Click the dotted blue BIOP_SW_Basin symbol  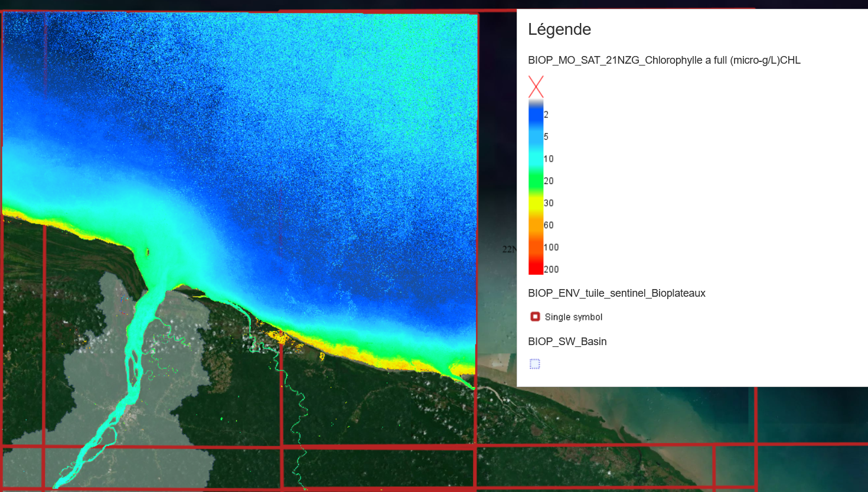(x=535, y=364)
